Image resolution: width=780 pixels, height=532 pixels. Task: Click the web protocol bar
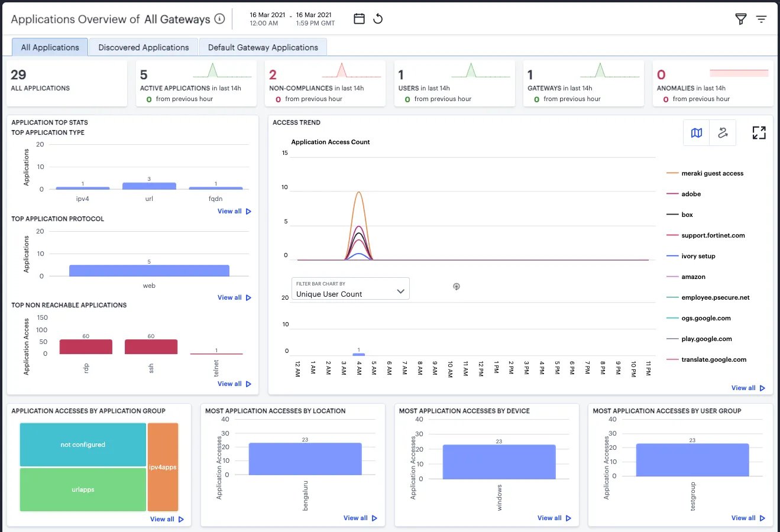[x=149, y=271]
